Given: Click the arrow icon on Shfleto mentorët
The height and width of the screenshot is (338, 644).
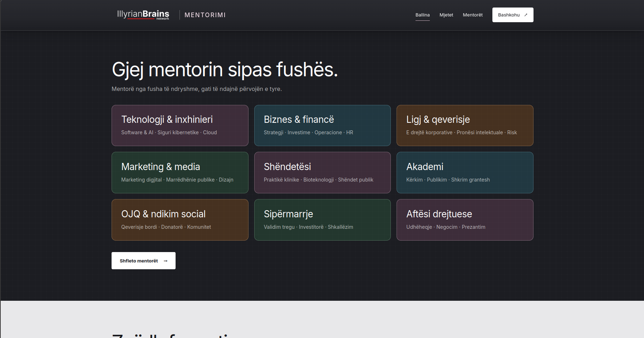Looking at the screenshot, I should tap(166, 261).
